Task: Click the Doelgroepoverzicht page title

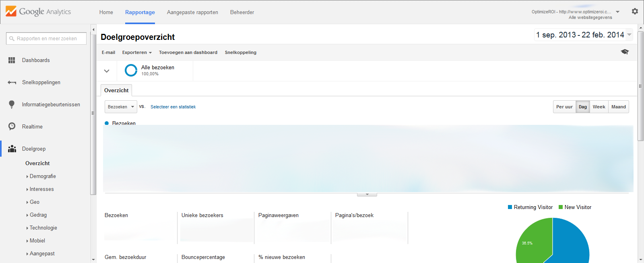Action: 138,37
